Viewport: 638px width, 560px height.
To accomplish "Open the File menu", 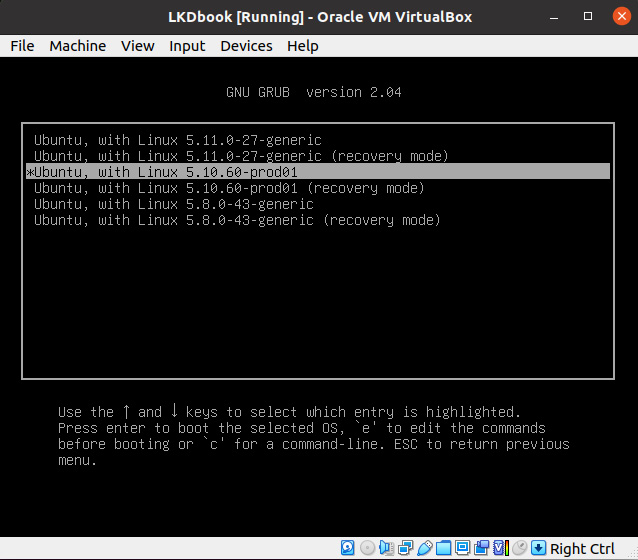I will click(22, 46).
